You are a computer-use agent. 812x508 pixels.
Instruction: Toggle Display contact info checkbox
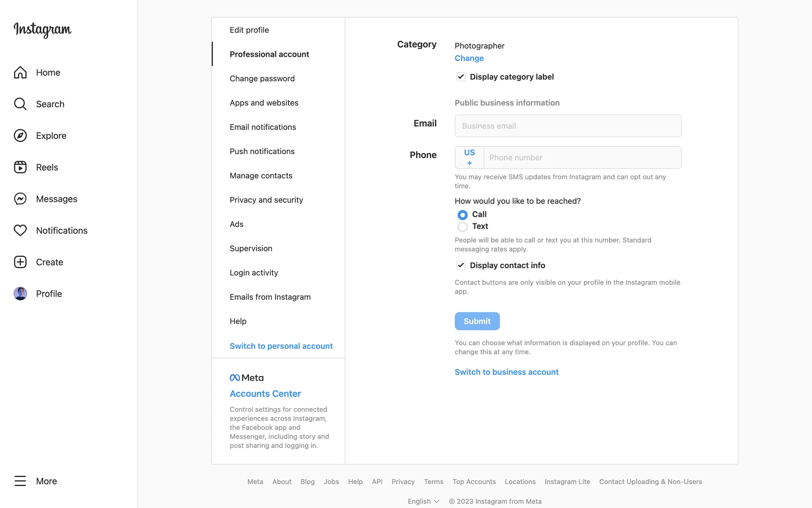461,265
